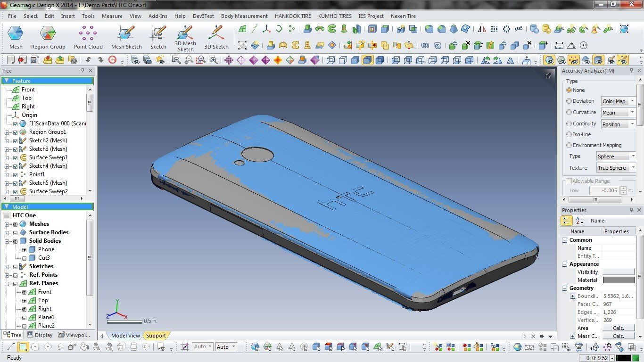Toggle the Point1 feature checkbox
Viewport: 644px width, 362px height.
tap(16, 174)
